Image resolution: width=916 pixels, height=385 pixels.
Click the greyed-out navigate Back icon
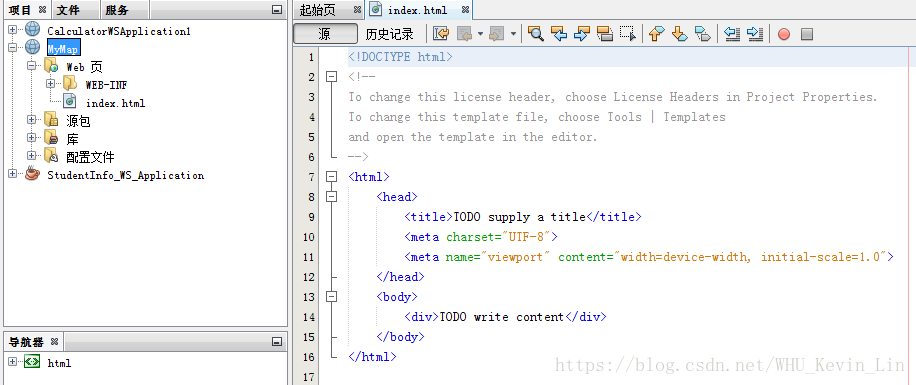pos(464,34)
